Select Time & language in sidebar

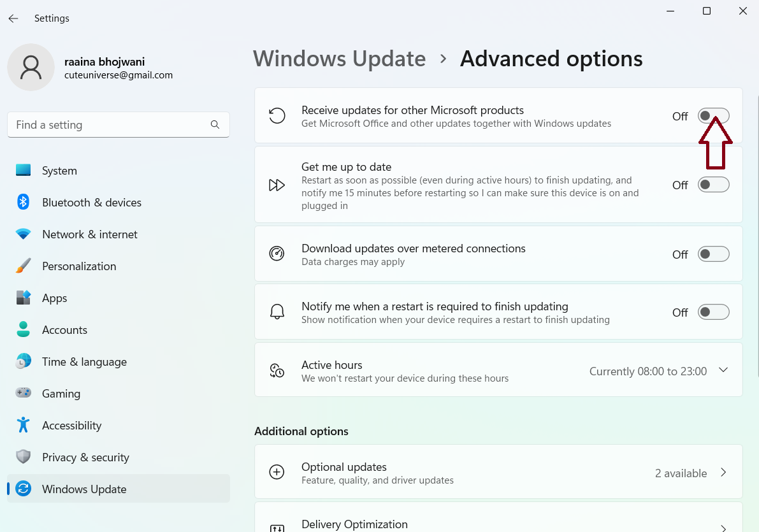tap(84, 362)
